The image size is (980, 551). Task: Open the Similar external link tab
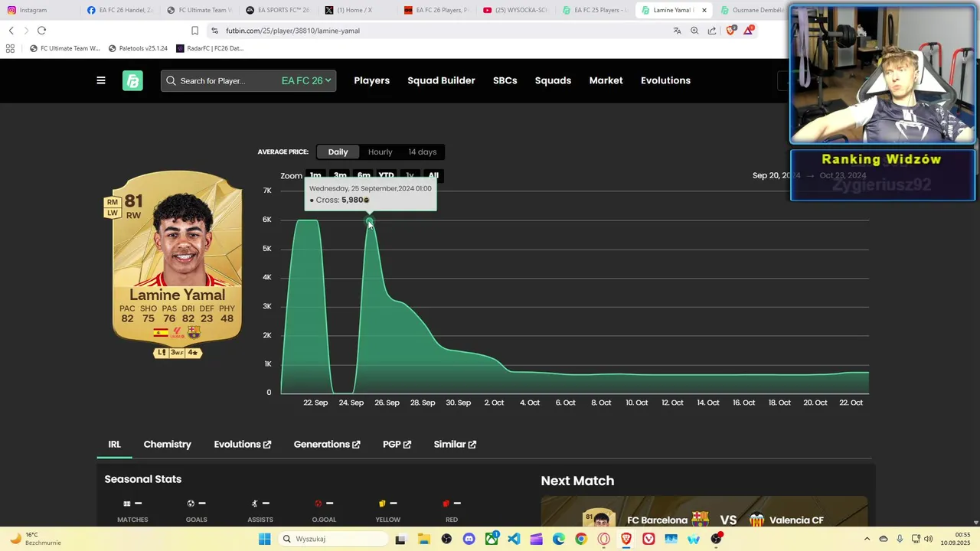(455, 444)
